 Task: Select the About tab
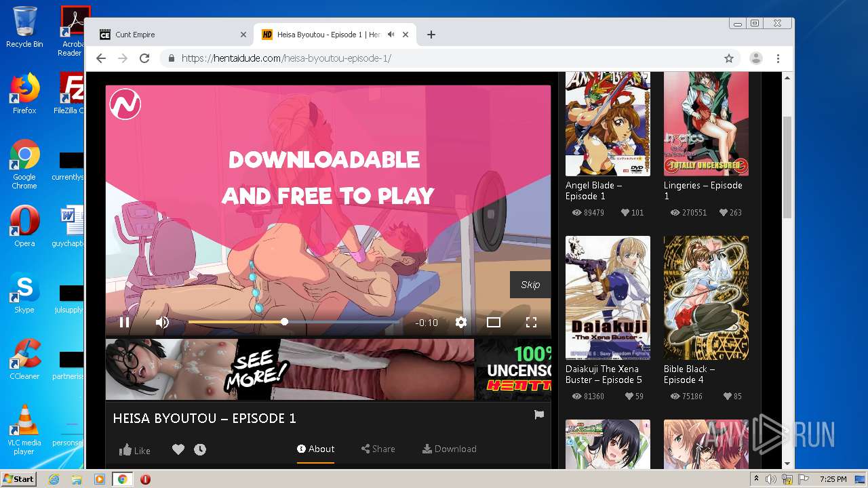click(x=316, y=449)
